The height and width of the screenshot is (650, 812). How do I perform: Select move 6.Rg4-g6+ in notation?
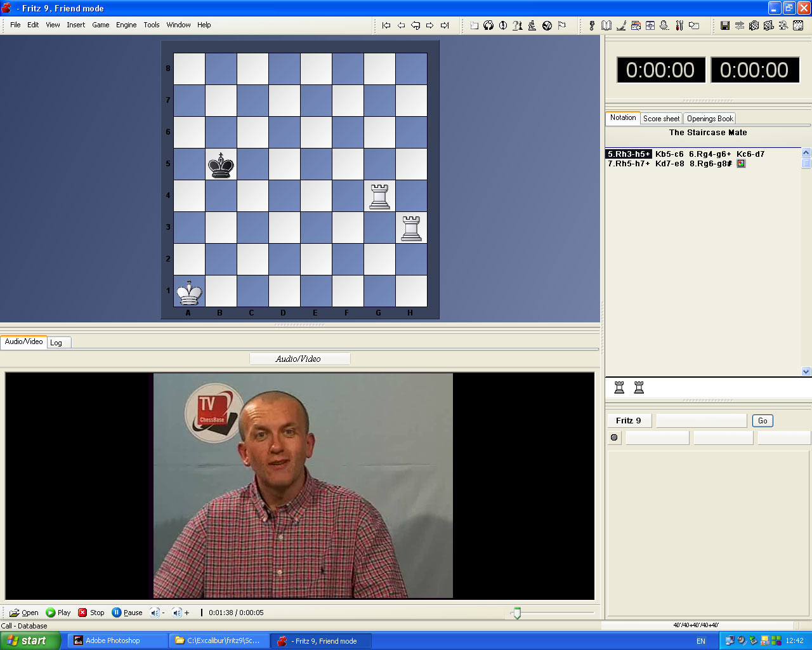coord(710,154)
